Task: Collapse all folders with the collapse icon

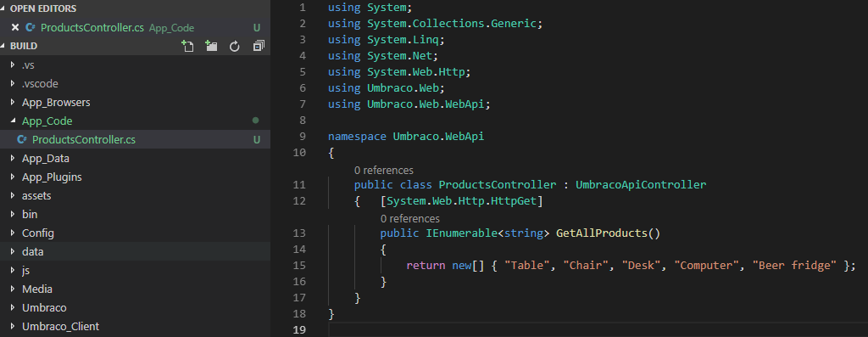Action: pyautogui.click(x=259, y=46)
